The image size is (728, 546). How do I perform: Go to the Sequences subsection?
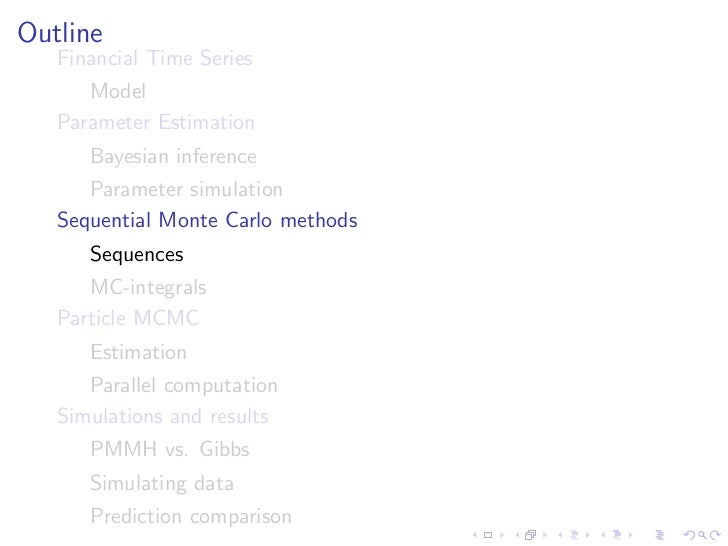point(137,254)
